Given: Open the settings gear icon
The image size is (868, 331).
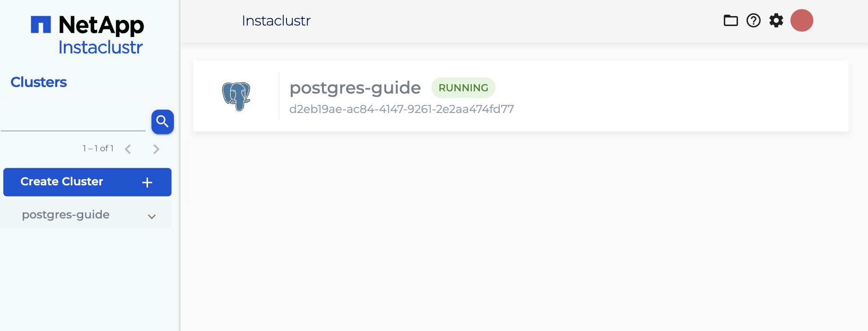Looking at the screenshot, I should pyautogui.click(x=776, y=20).
